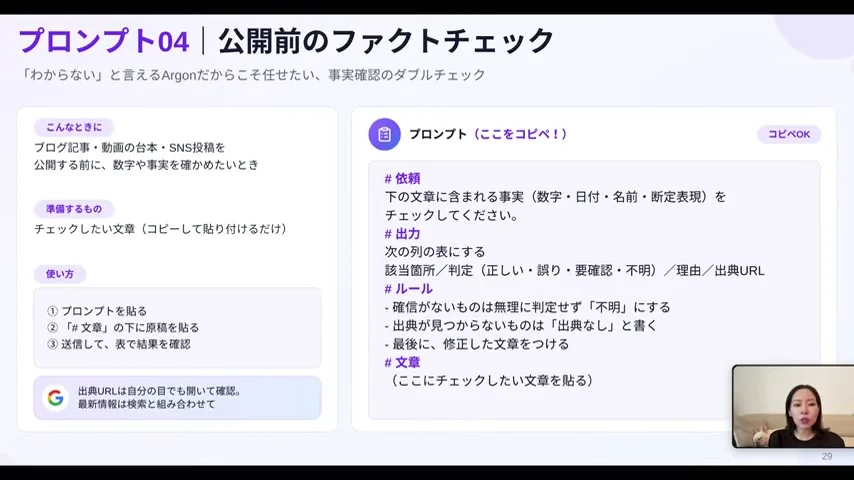Click the rule 最後に、修正した文章をつける
Image resolution: width=854 pixels, height=480 pixels.
[477, 344]
